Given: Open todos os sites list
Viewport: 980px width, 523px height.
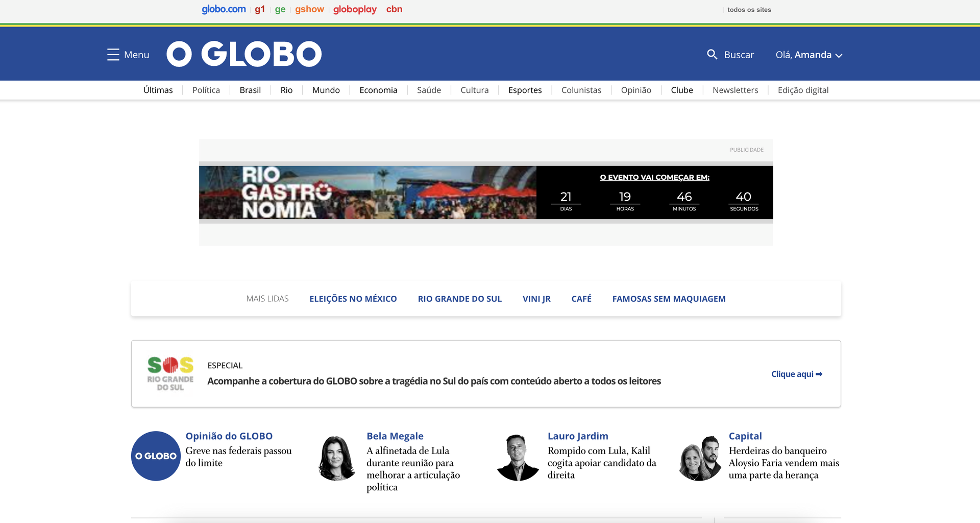Looking at the screenshot, I should [x=749, y=10].
